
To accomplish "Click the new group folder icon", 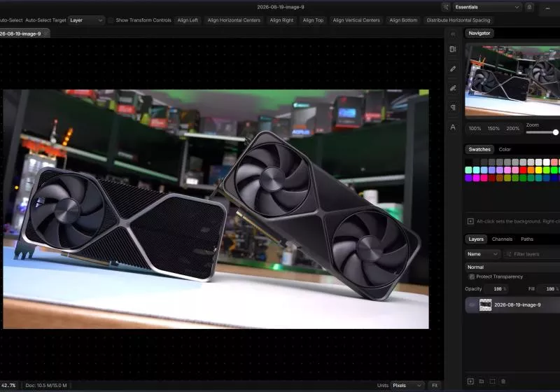I will pos(481,381).
